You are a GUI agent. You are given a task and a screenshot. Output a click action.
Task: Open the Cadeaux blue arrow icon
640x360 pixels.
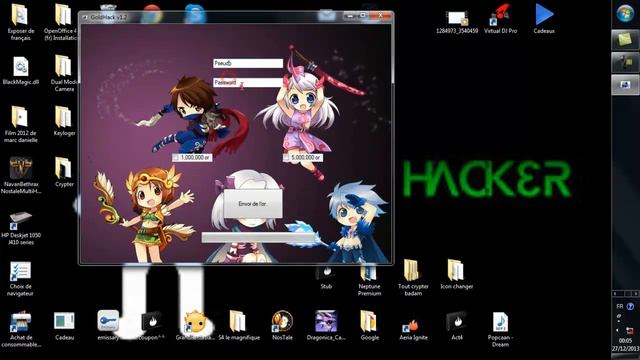tap(544, 15)
